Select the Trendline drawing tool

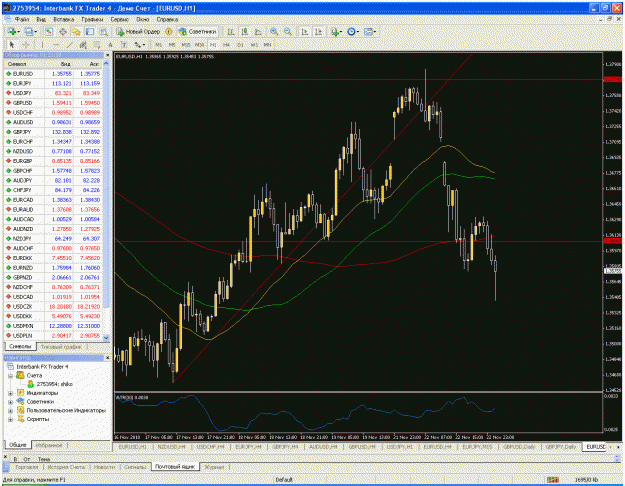tap(69, 45)
